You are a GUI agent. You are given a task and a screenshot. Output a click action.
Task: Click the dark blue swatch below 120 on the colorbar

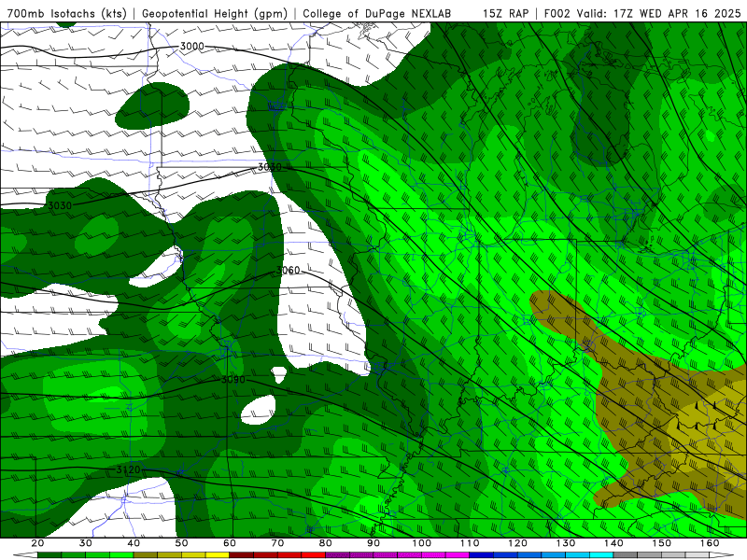505,555
